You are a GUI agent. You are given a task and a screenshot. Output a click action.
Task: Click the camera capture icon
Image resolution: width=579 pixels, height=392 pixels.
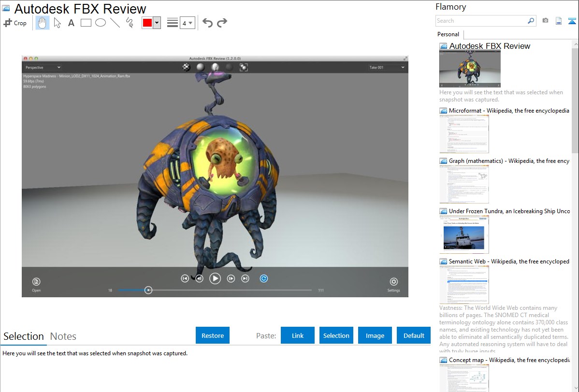[x=545, y=21]
